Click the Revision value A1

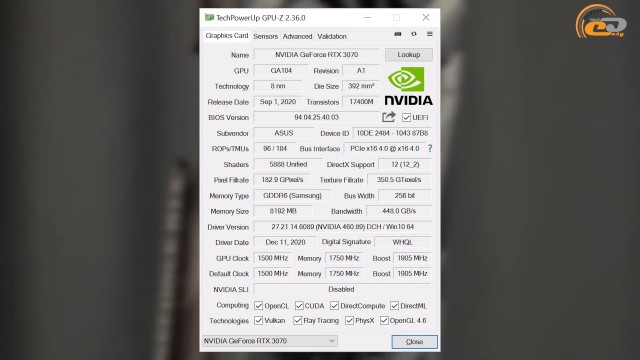click(x=361, y=71)
